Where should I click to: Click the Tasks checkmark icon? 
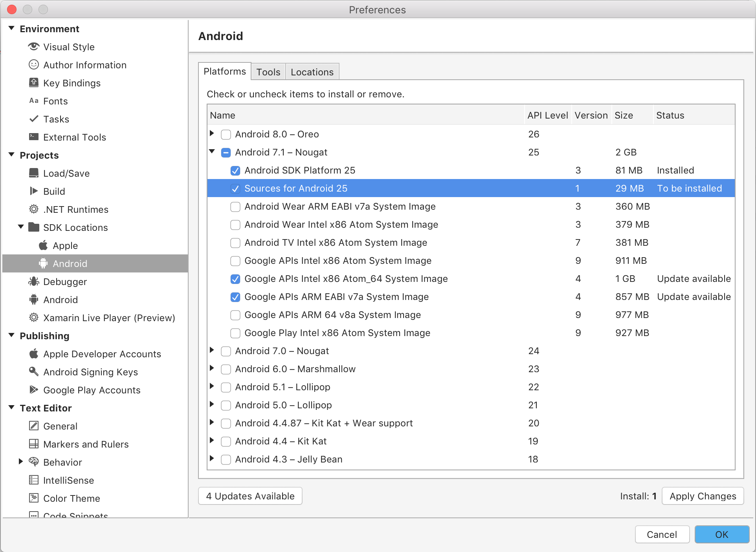coord(34,119)
